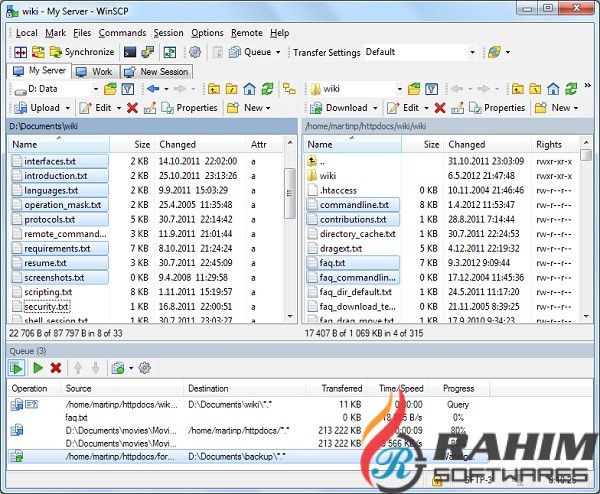Click the Synchronize button
Image resolution: width=600 pixels, height=494 pixels.
[82, 52]
